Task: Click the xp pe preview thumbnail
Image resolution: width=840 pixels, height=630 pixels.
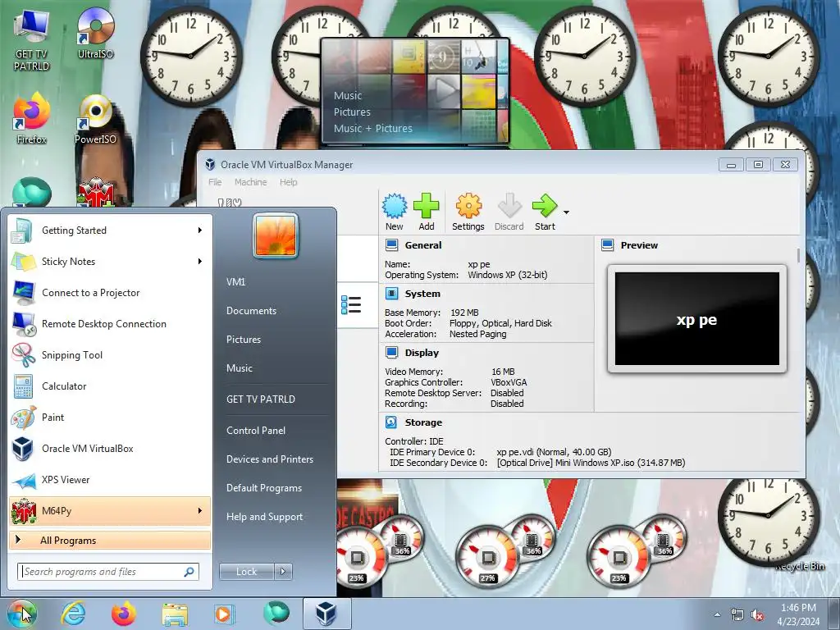Action: click(697, 319)
